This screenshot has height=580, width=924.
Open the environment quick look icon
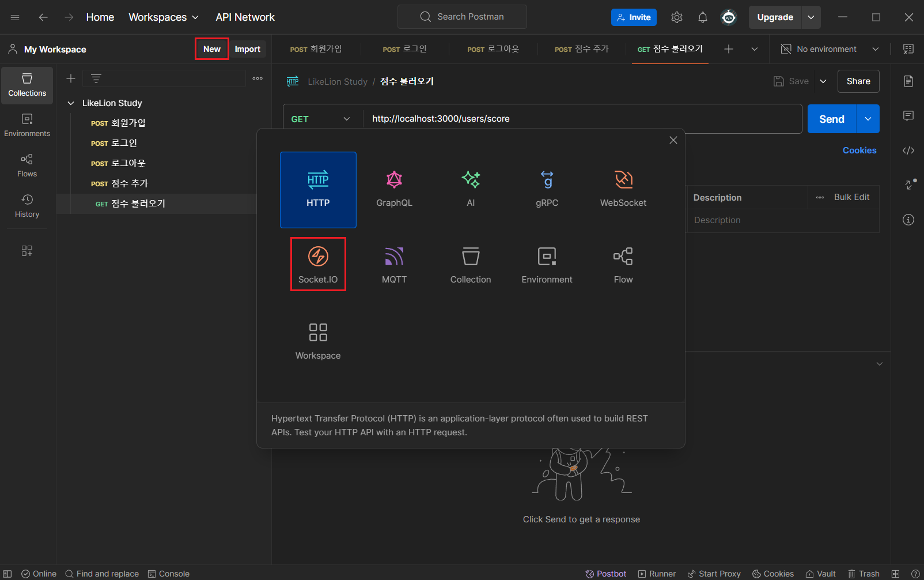(908, 49)
